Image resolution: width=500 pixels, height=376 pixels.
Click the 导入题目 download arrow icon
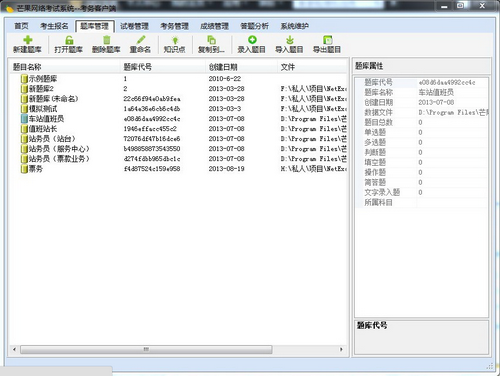290,40
